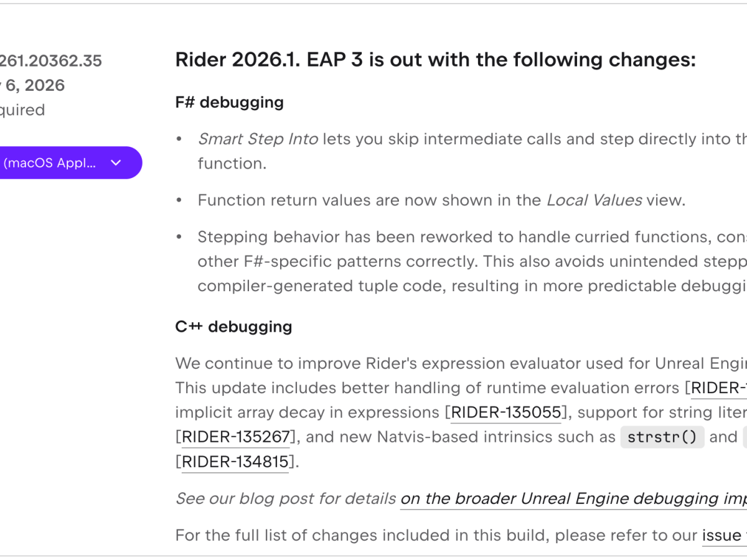Click the Smart Step Into italic text
Image resolution: width=747 pixels, height=560 pixels.
[258, 138]
